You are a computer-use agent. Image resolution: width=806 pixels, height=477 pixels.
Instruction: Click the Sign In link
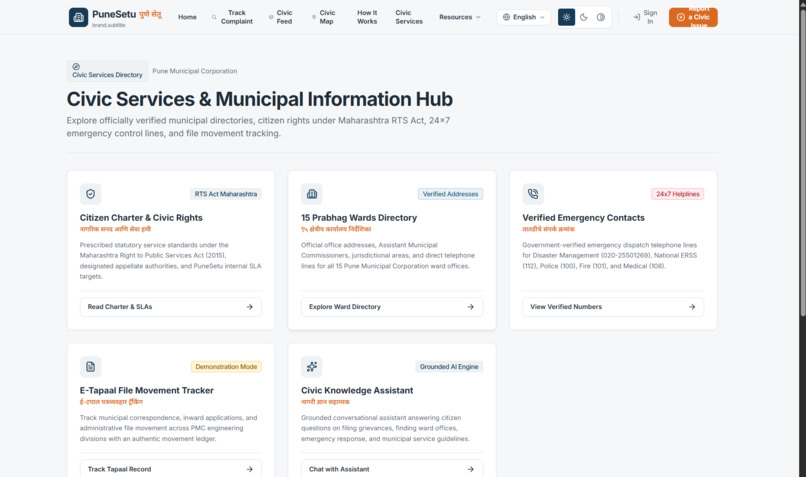pyautogui.click(x=645, y=17)
